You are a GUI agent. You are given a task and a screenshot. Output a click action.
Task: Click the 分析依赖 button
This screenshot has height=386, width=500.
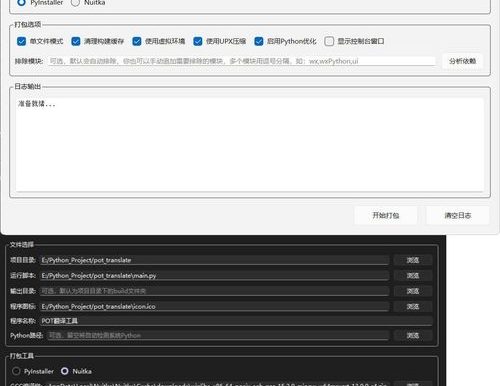point(462,61)
